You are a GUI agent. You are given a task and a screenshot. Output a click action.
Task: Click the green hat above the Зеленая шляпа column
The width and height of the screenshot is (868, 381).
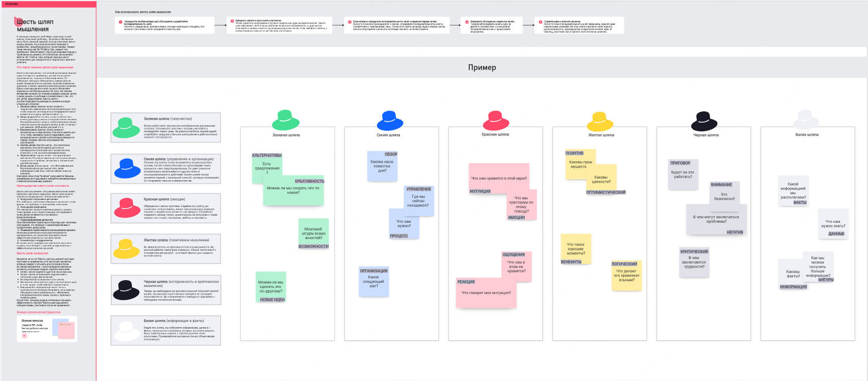point(286,121)
